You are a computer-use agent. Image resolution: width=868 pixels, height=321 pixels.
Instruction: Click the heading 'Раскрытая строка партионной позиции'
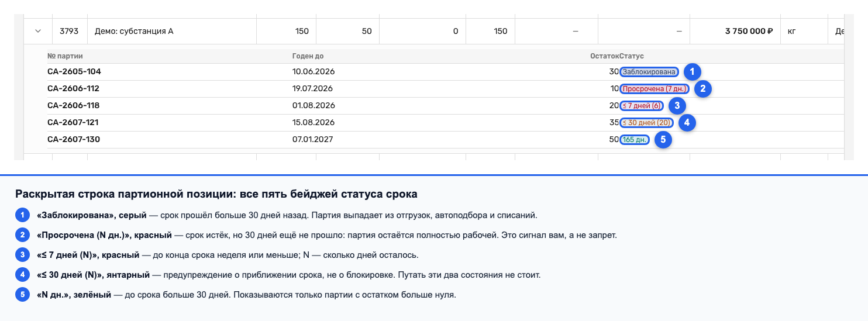125,194
